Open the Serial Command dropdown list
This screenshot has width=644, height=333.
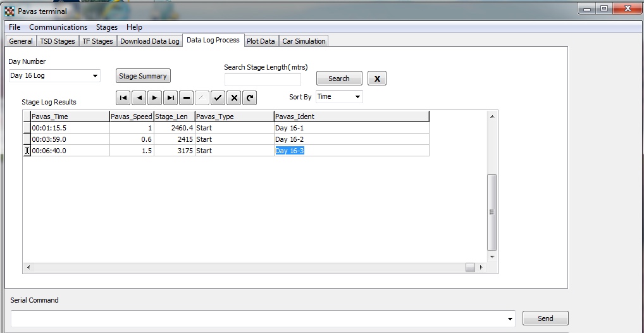[510, 318]
